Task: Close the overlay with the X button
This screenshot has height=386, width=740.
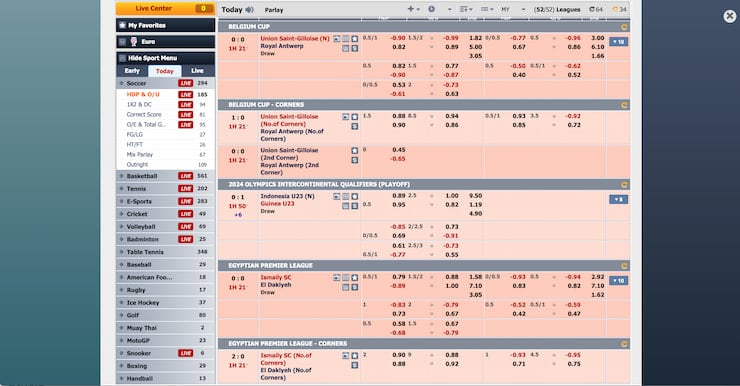Action: [x=730, y=17]
